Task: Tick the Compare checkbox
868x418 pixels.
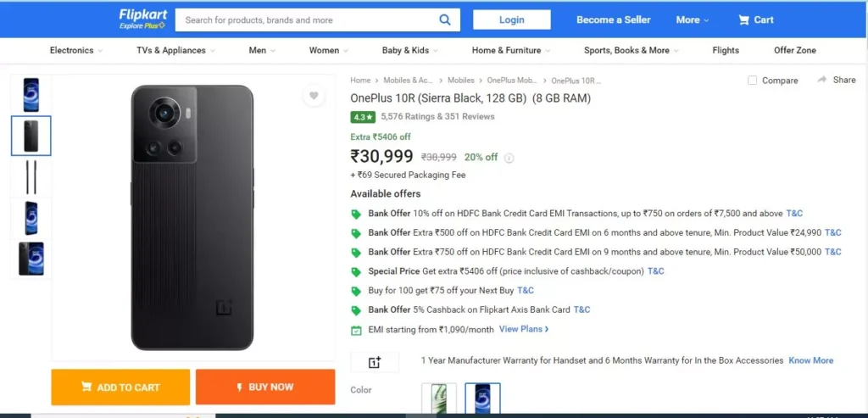Action: (x=753, y=81)
